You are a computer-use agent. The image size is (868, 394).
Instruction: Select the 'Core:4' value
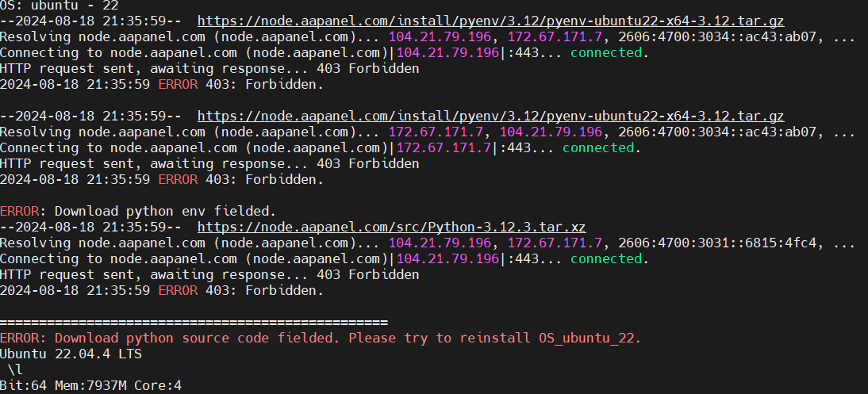tap(158, 386)
